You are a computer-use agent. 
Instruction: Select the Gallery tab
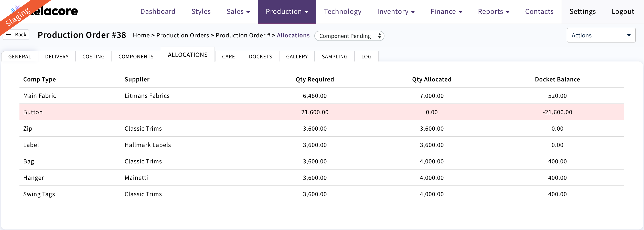(x=297, y=57)
